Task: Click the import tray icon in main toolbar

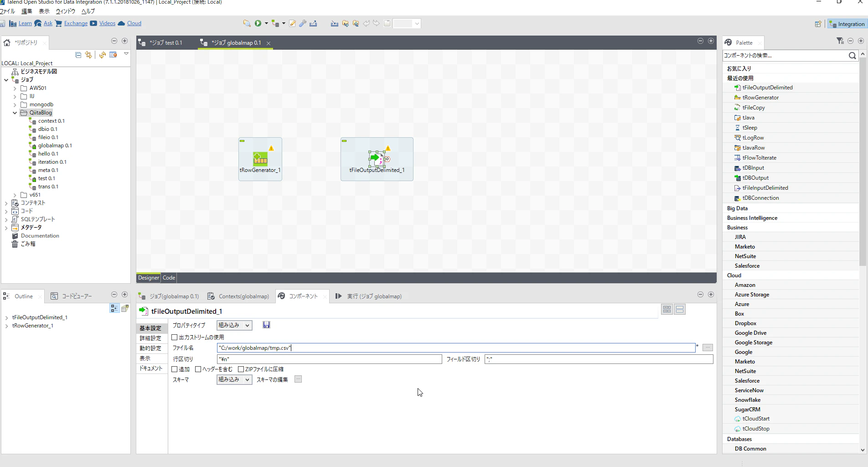Action: pyautogui.click(x=335, y=23)
